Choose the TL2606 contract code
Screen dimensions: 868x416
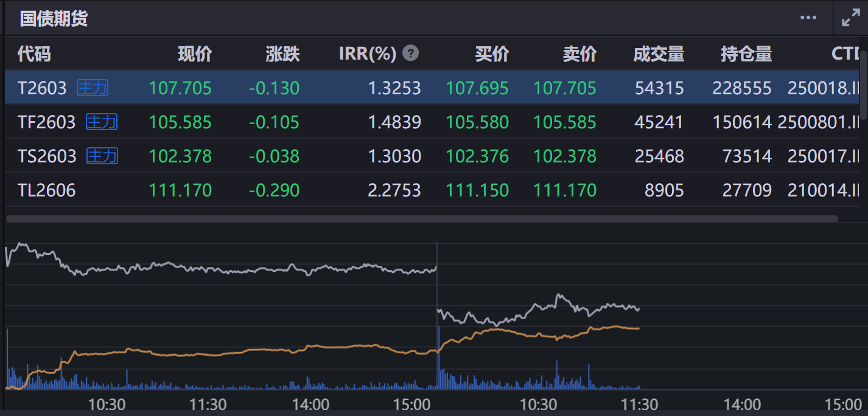click(x=47, y=190)
